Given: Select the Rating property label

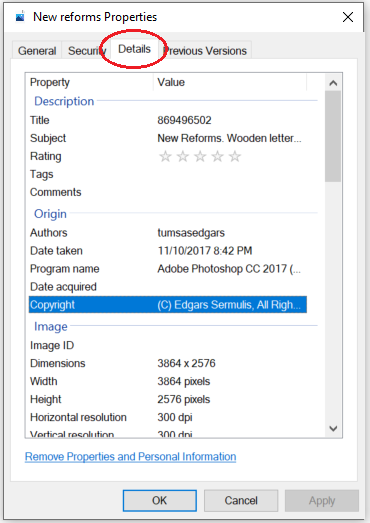Looking at the screenshot, I should [x=46, y=156].
